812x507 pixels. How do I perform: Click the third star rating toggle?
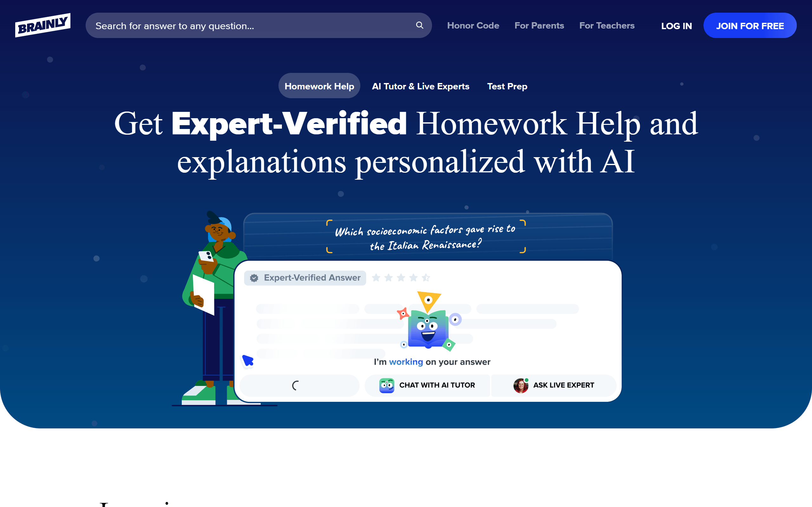point(401,278)
